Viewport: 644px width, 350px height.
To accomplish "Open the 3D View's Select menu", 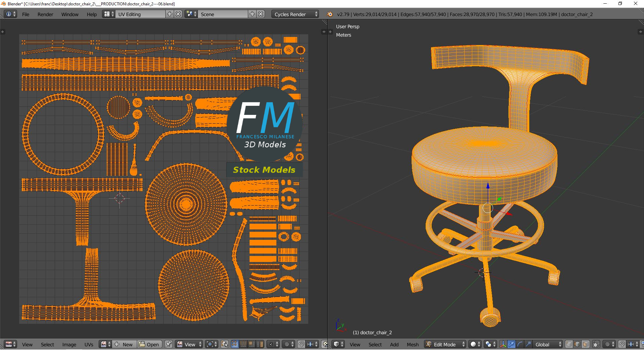I will click(375, 345).
